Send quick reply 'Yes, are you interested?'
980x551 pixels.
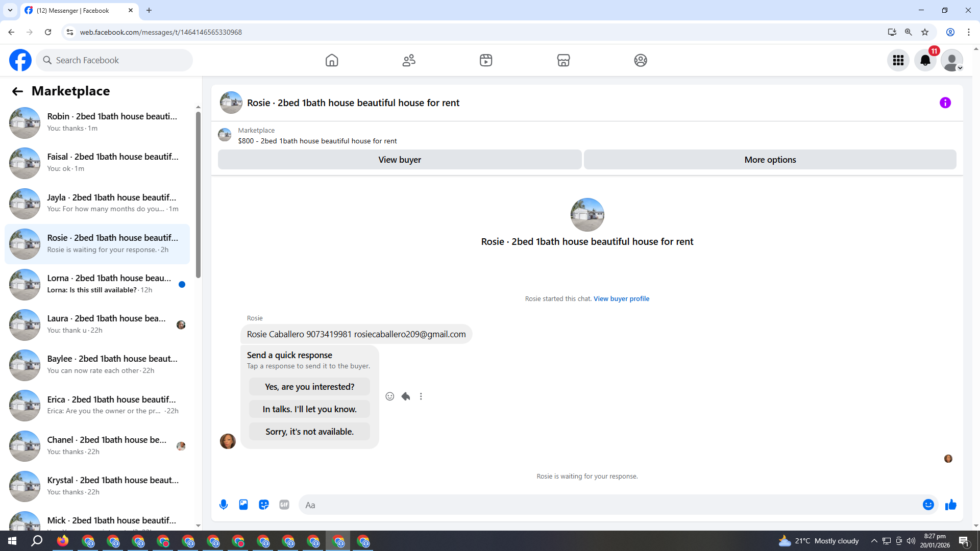(x=309, y=387)
